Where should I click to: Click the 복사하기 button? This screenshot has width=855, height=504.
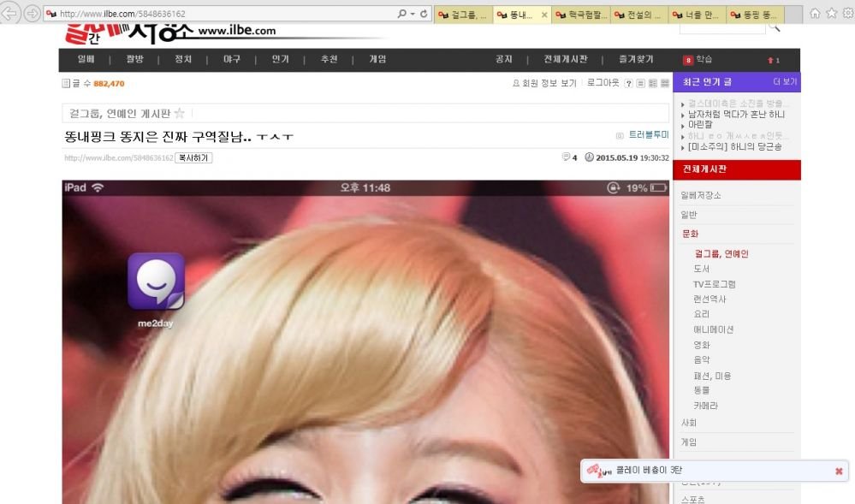(193, 157)
